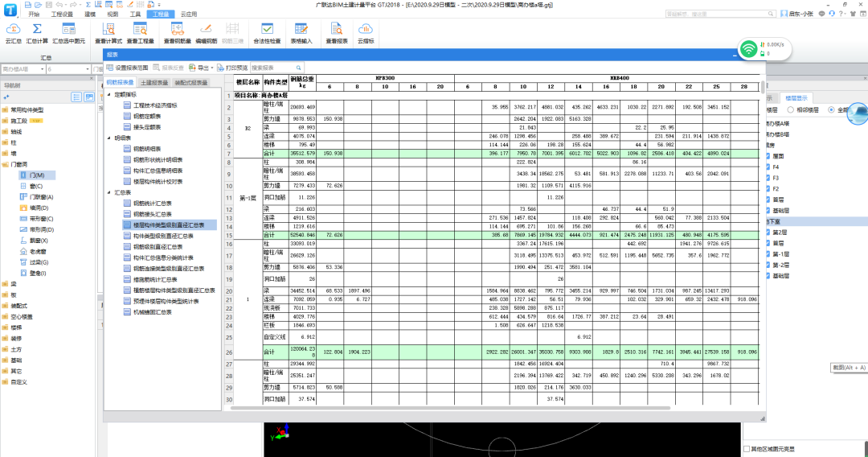Run 合法性检查 validity check
Image resolution: width=868 pixels, height=457 pixels.
[x=267, y=33]
